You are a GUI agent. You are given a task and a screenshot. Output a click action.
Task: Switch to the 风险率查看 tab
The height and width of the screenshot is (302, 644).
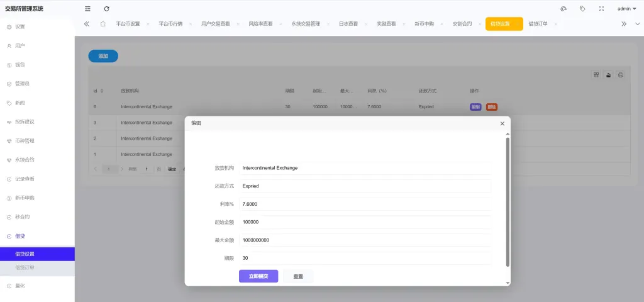click(x=261, y=24)
